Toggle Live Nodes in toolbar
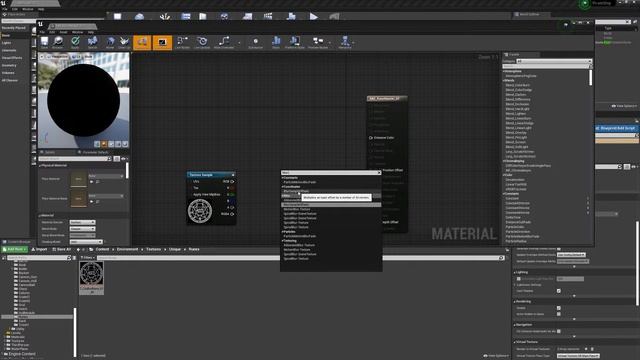This screenshot has width=640, height=360. 182,42
